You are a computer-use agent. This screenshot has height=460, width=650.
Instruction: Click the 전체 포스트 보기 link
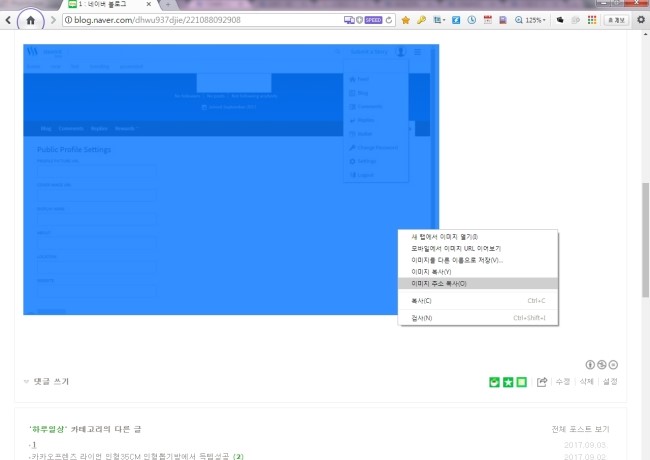pyautogui.click(x=581, y=429)
